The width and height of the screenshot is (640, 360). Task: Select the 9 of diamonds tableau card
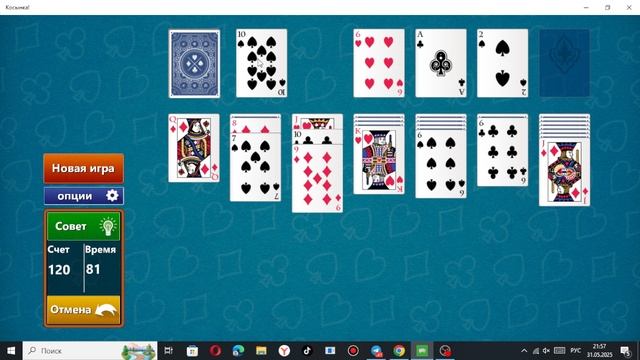[317, 178]
